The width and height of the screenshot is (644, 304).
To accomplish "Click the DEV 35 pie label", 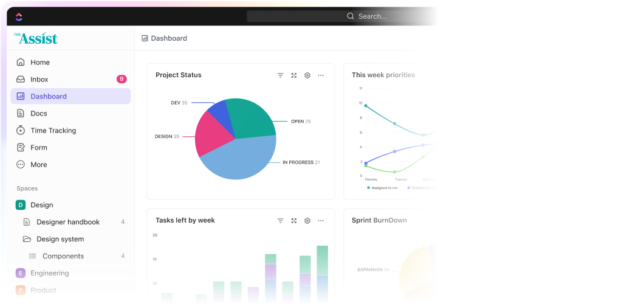I will (179, 103).
